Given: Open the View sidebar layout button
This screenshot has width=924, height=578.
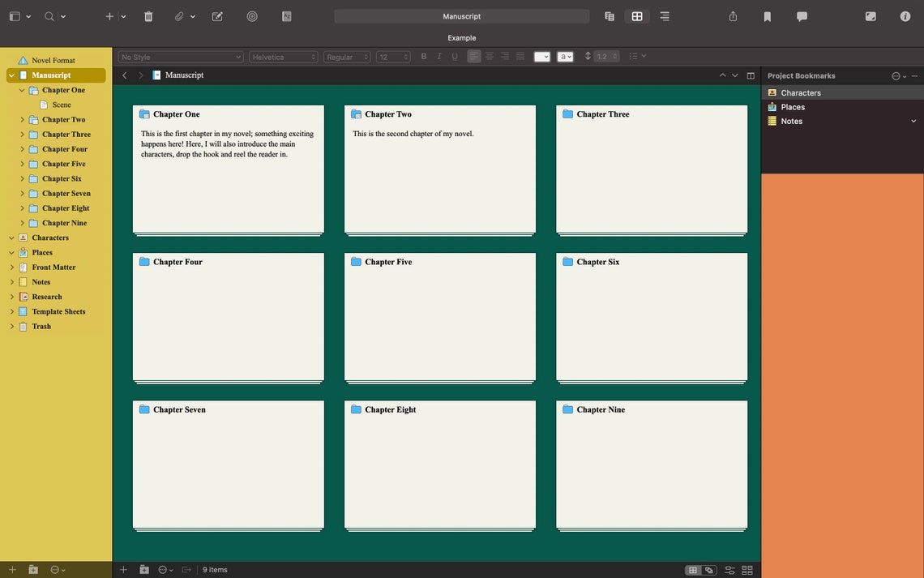Looking at the screenshot, I should (15, 16).
